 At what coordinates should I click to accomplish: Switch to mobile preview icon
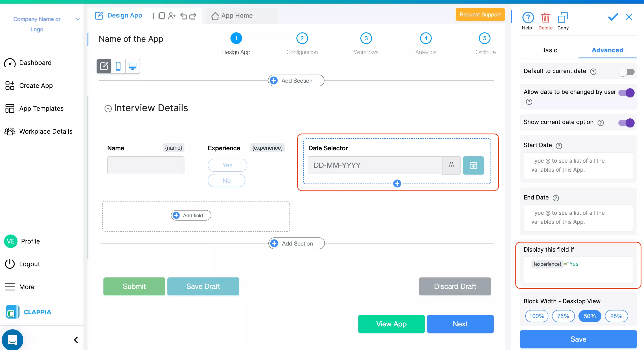pos(118,66)
